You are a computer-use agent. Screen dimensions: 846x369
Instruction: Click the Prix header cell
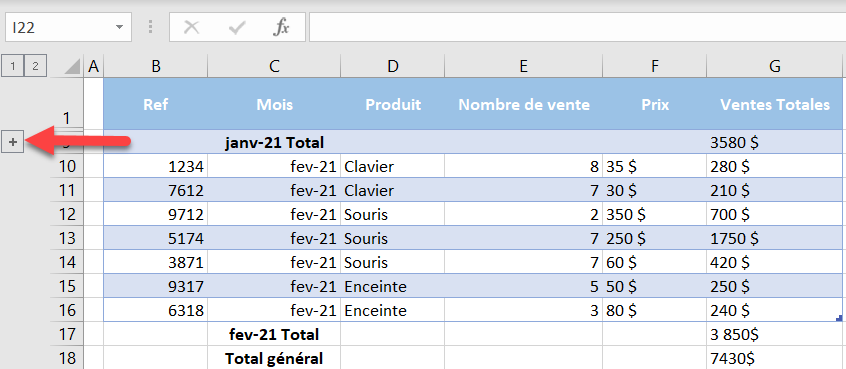click(654, 104)
